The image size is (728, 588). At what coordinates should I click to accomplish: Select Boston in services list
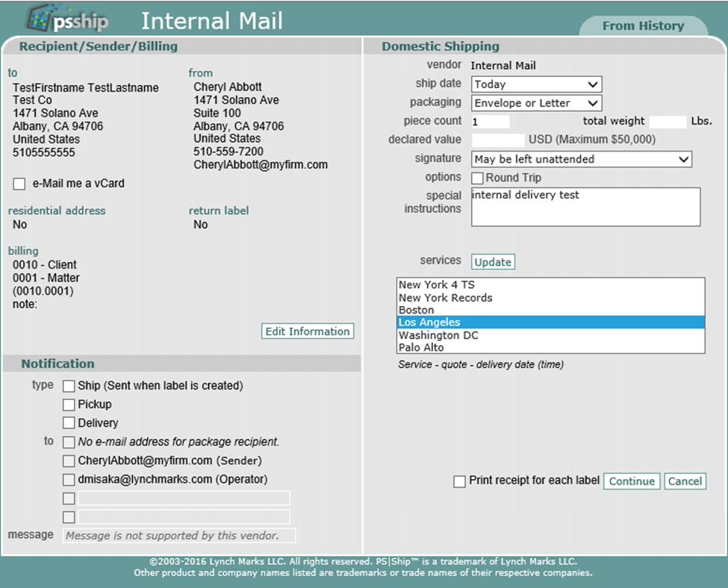(x=550, y=310)
